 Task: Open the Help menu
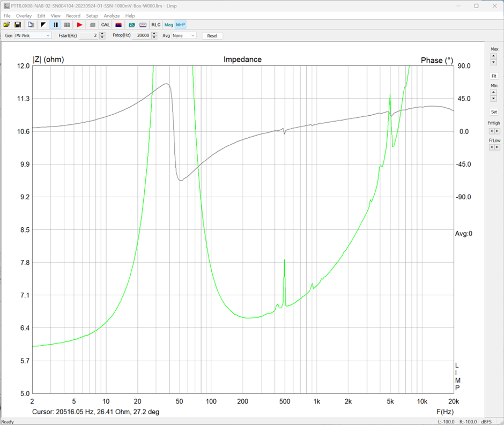point(130,16)
